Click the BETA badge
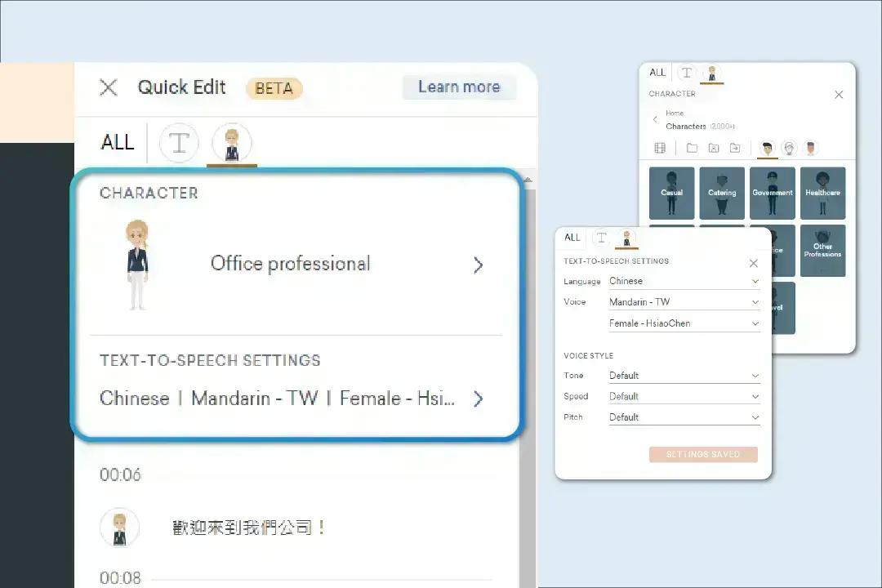 click(x=274, y=88)
